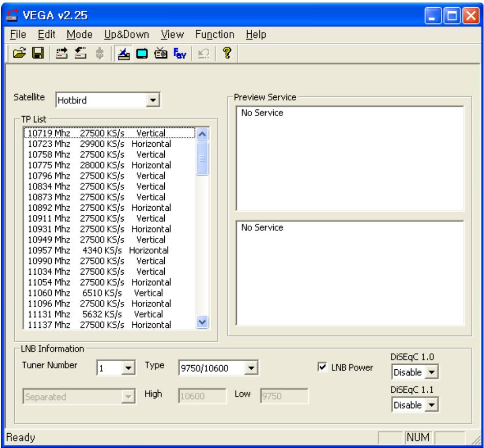
Task: Open help with yellow question mark icon
Action: (227, 53)
